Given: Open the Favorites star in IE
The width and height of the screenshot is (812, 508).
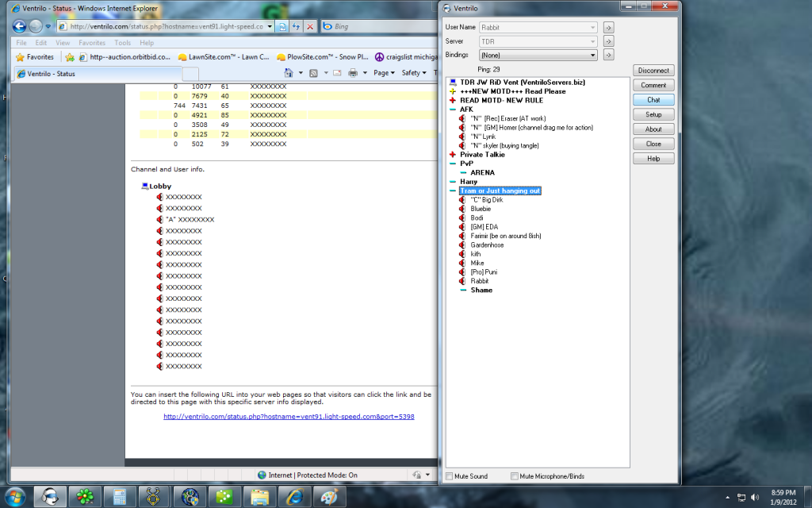Looking at the screenshot, I should [x=35, y=57].
